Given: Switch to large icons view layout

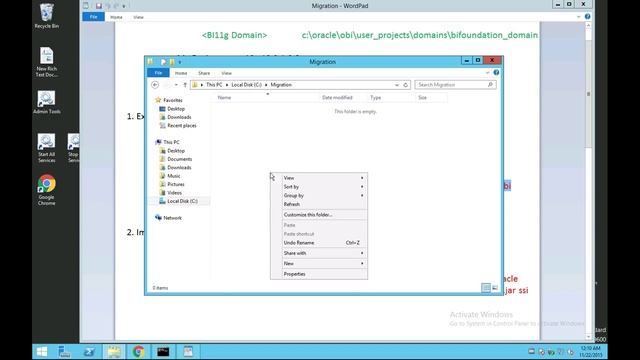Looking at the screenshot, I should point(495,288).
